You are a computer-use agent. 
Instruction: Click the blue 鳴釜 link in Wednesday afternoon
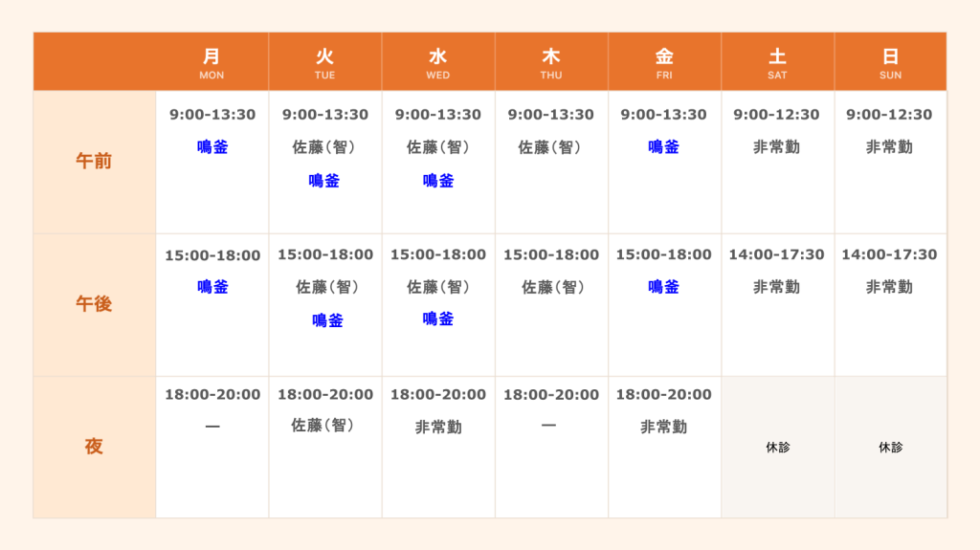tap(438, 319)
